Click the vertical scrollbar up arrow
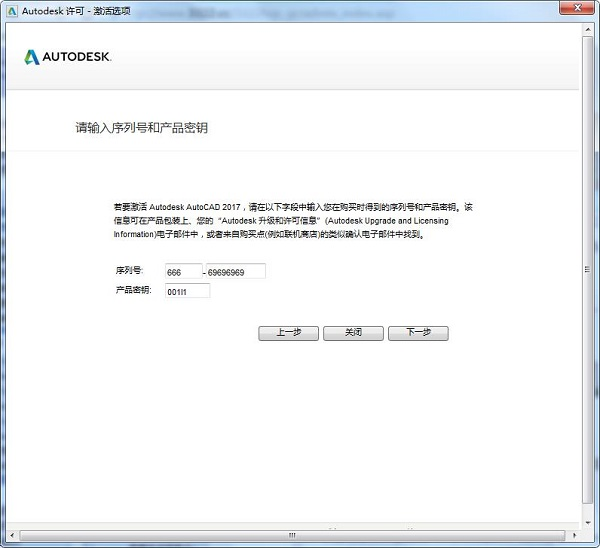Screen dimensions: 600x548 pos(588,29)
